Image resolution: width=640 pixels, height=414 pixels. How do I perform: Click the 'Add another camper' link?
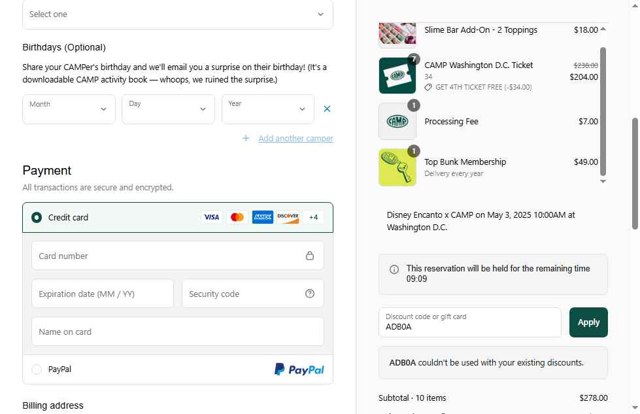(295, 138)
